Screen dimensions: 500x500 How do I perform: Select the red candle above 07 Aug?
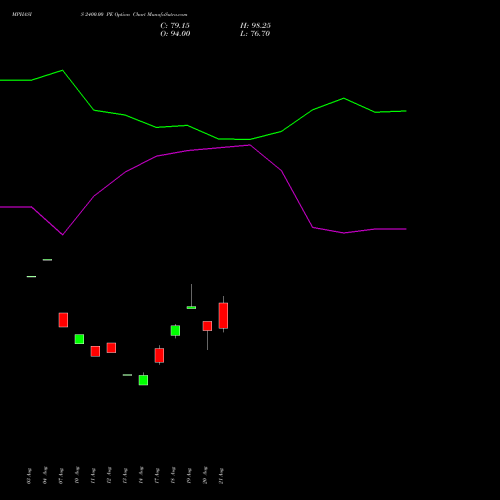[63, 320]
